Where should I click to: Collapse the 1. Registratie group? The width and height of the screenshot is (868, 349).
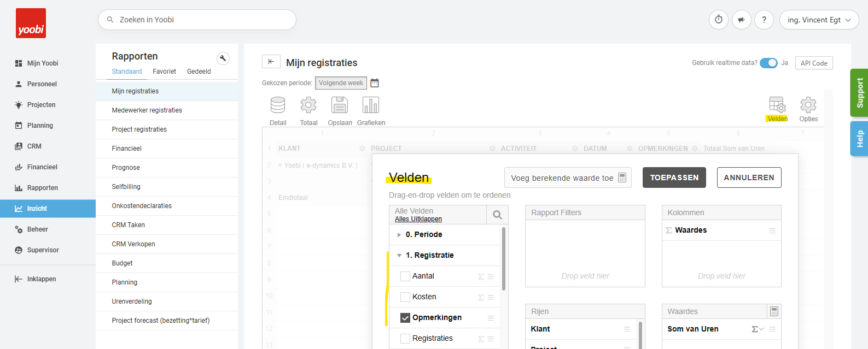[x=399, y=256]
